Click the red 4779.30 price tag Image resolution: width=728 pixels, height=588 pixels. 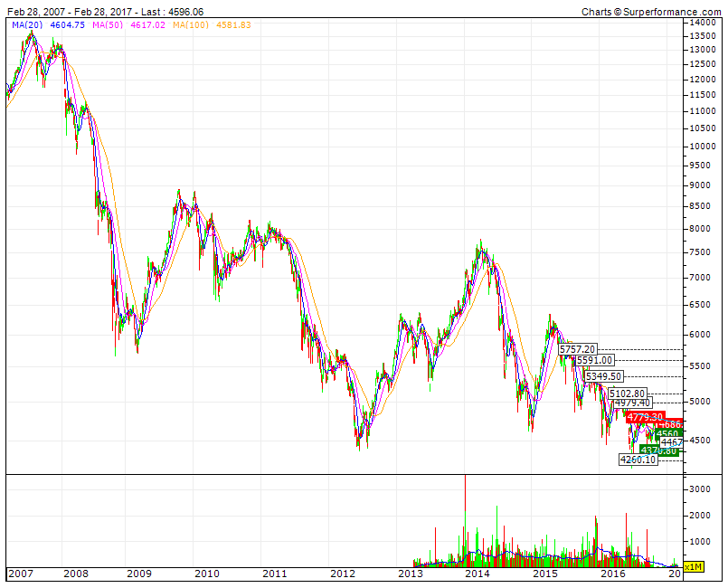click(x=646, y=417)
